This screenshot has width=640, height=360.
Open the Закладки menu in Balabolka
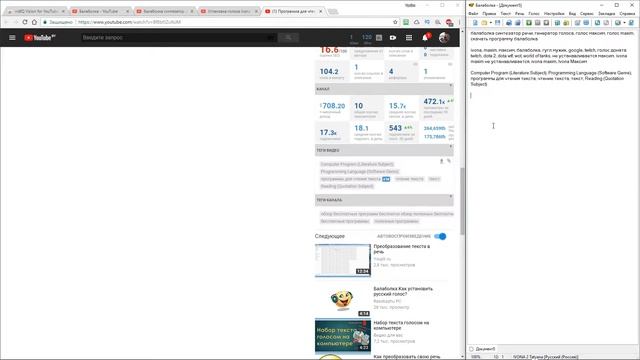coord(607,13)
